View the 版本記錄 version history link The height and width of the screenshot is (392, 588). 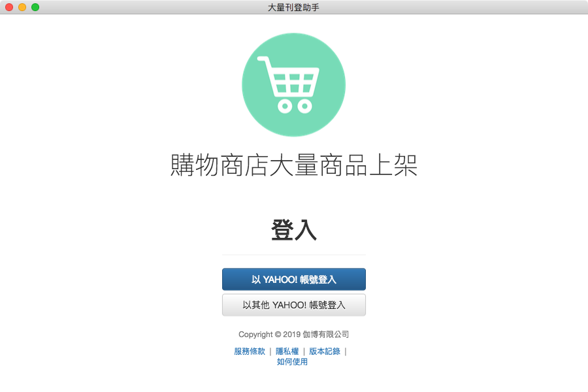point(325,351)
